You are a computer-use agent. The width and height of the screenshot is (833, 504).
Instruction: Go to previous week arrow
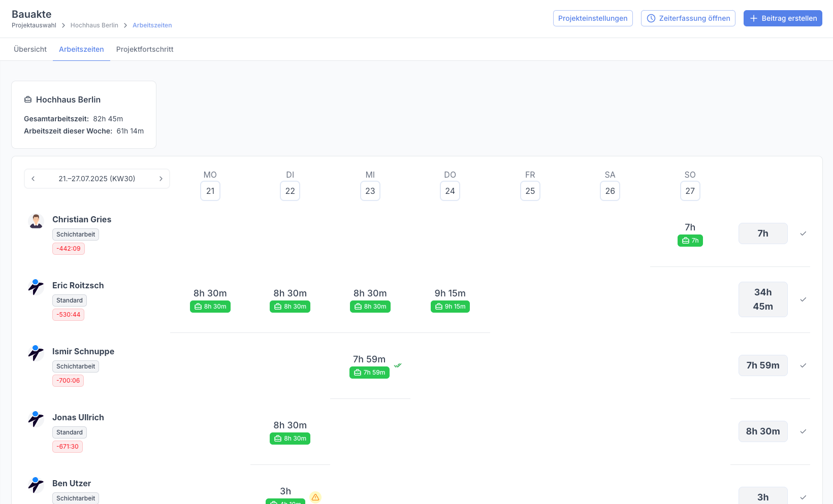[x=33, y=179]
